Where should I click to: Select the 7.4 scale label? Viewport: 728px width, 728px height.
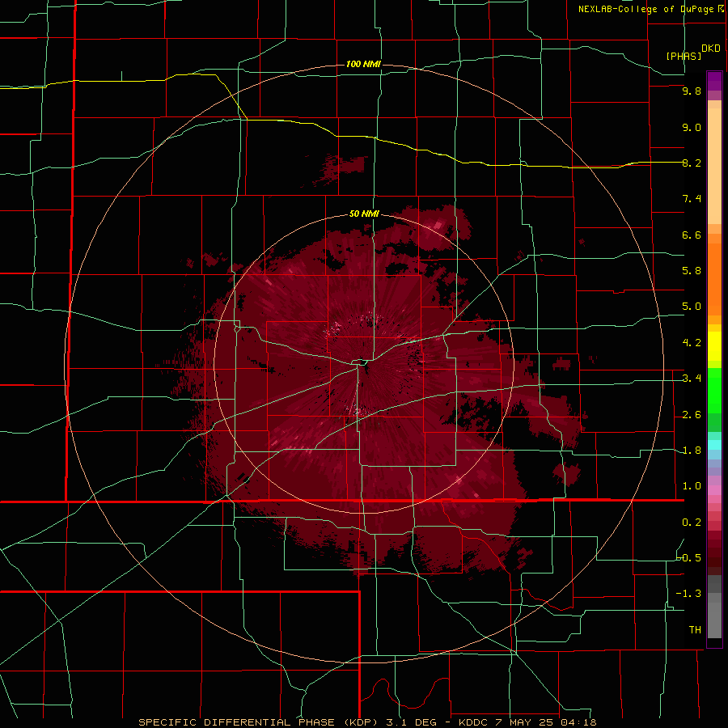[692, 199]
